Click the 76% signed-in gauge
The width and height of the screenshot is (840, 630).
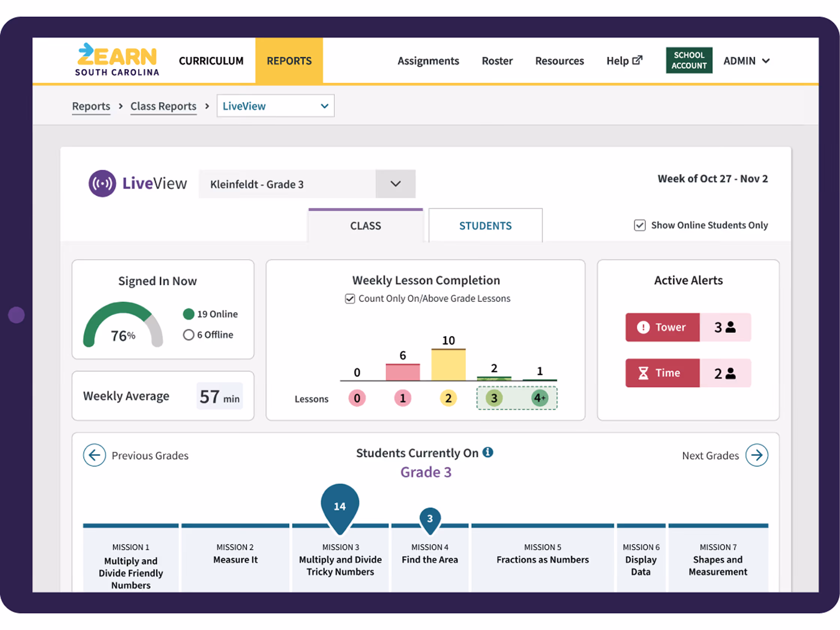[123, 324]
